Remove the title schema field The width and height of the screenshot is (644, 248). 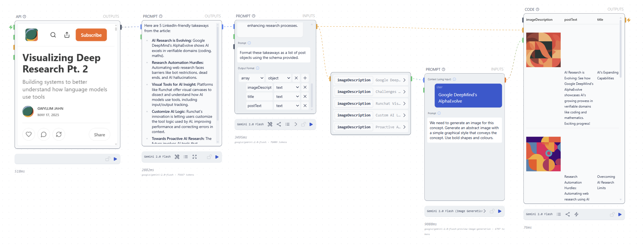[305, 96]
